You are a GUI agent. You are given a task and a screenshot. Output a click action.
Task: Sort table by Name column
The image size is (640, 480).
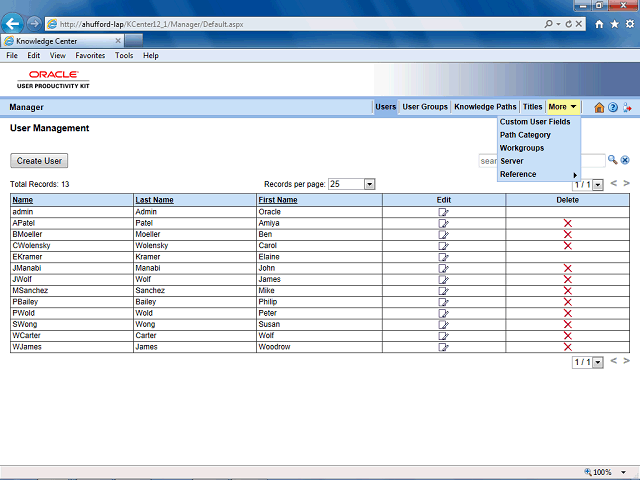click(23, 200)
